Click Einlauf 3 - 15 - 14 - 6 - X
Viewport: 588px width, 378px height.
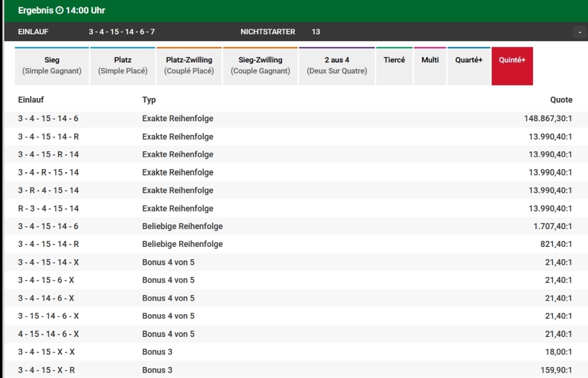[x=48, y=316]
